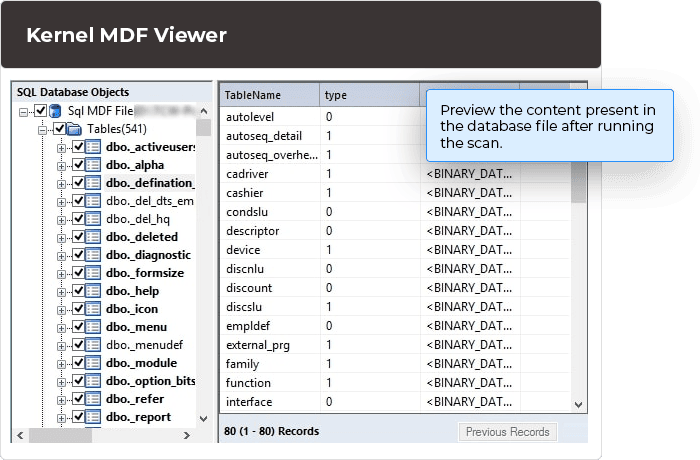Select the autoseq_detail cell
This screenshot has width=700, height=460.
[x=270, y=136]
